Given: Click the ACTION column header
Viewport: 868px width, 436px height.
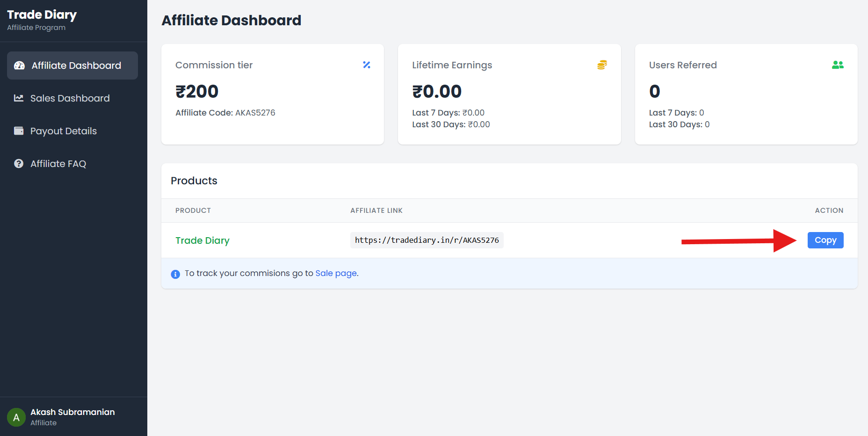Looking at the screenshot, I should tap(829, 211).
